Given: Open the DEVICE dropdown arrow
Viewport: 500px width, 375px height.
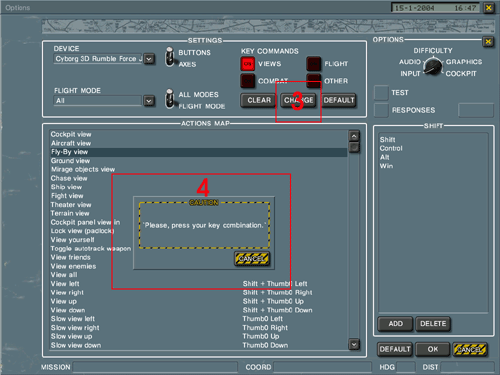Looking at the screenshot, I should tap(149, 59).
